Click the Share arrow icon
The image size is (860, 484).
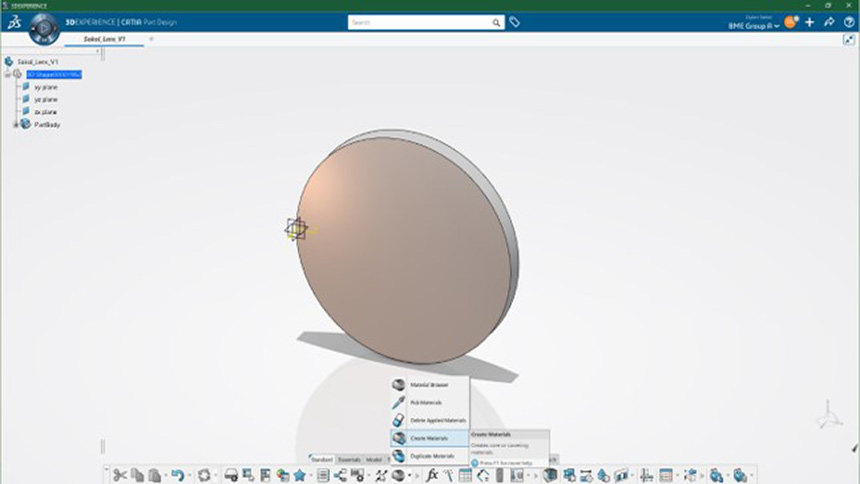pos(830,22)
